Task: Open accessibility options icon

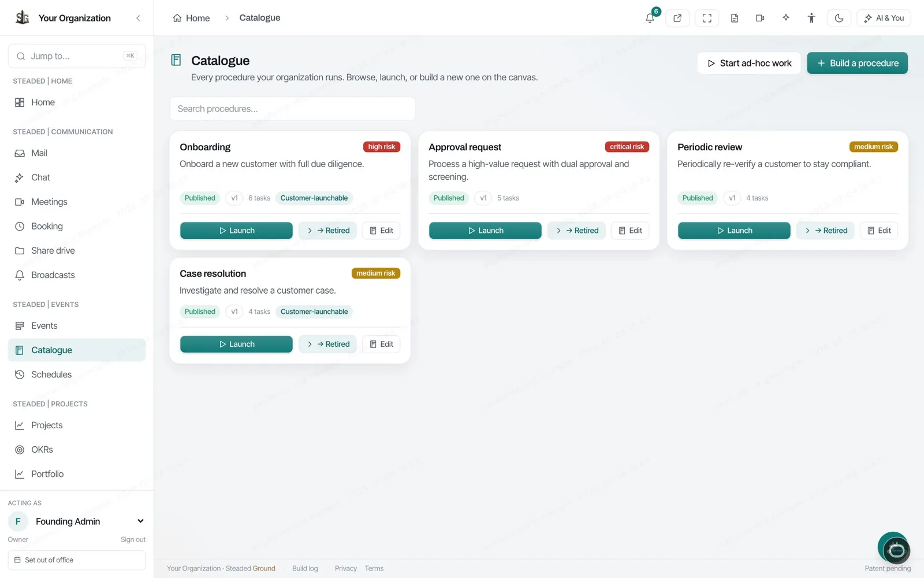Action: (811, 18)
